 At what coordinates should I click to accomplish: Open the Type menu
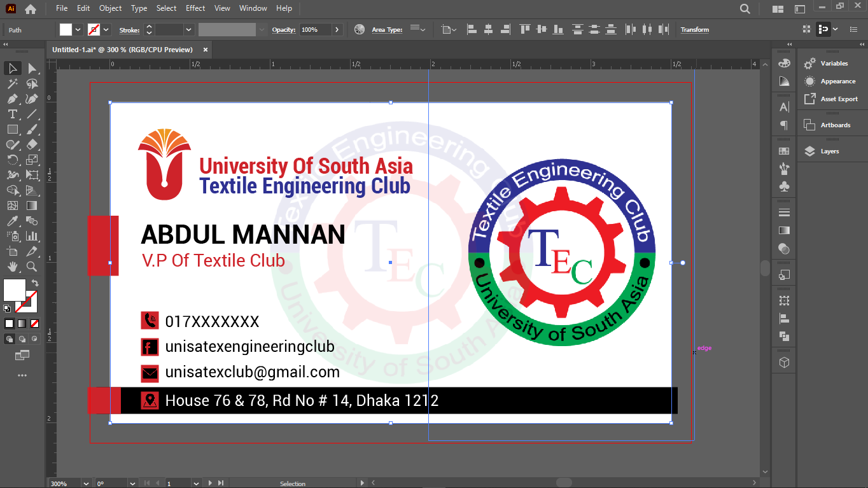(139, 8)
